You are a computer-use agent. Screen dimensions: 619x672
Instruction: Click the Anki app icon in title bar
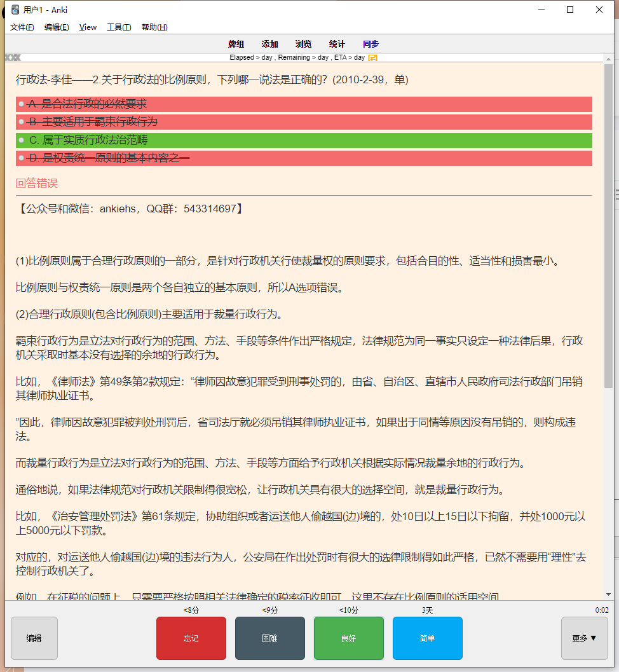[x=15, y=10]
